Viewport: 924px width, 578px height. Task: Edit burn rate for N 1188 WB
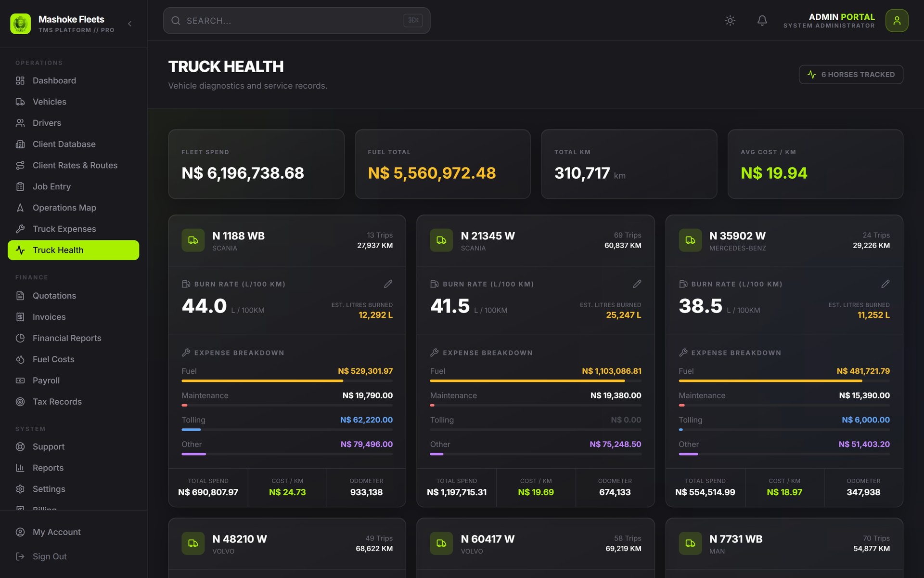pos(388,284)
